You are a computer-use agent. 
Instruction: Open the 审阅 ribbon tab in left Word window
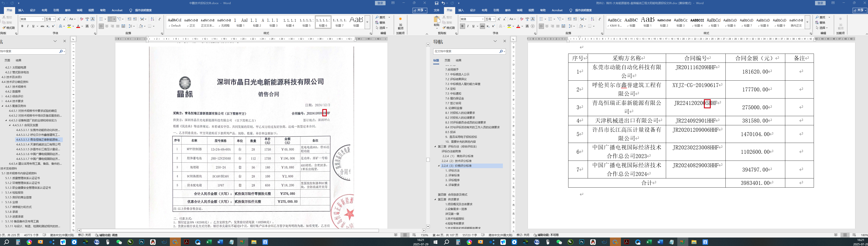(80, 11)
